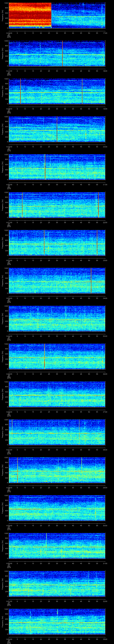
Task: Select the 6:22:00 start time label
Action: (x=9, y=260)
